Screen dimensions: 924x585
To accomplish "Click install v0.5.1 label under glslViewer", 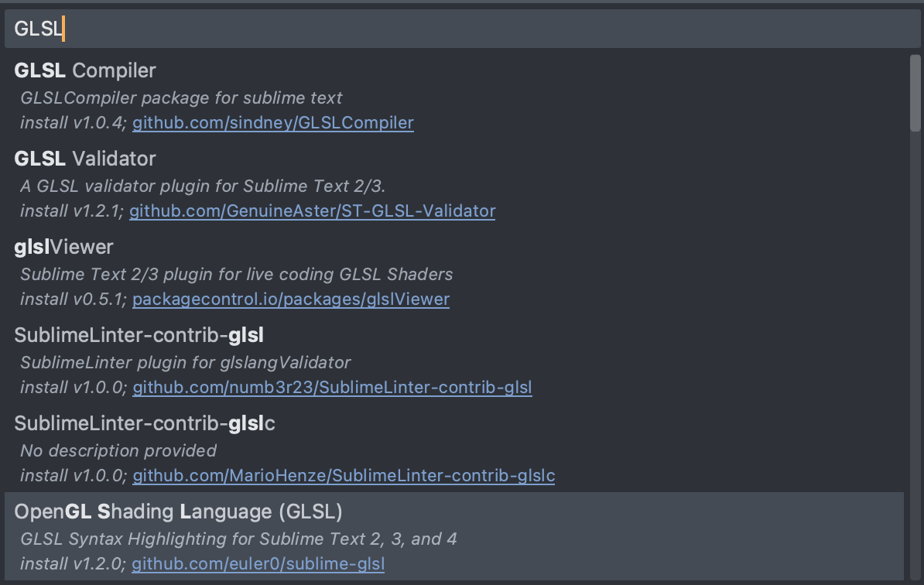I will pyautogui.click(x=71, y=299).
